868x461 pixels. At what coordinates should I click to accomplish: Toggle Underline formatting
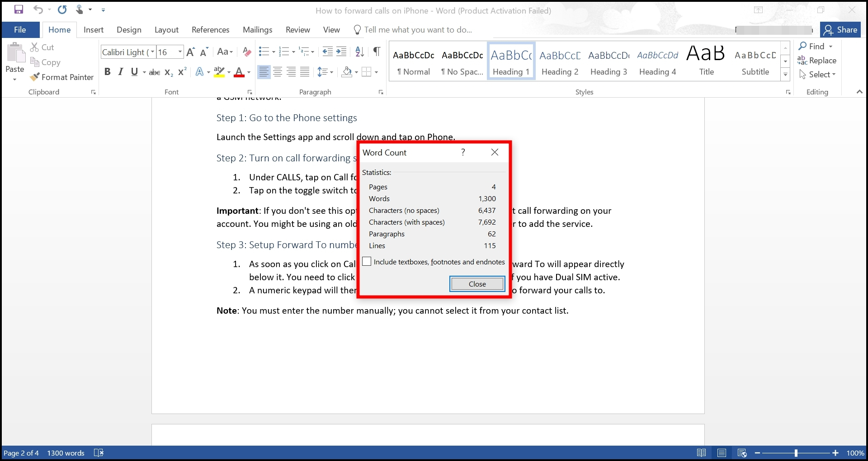point(134,72)
